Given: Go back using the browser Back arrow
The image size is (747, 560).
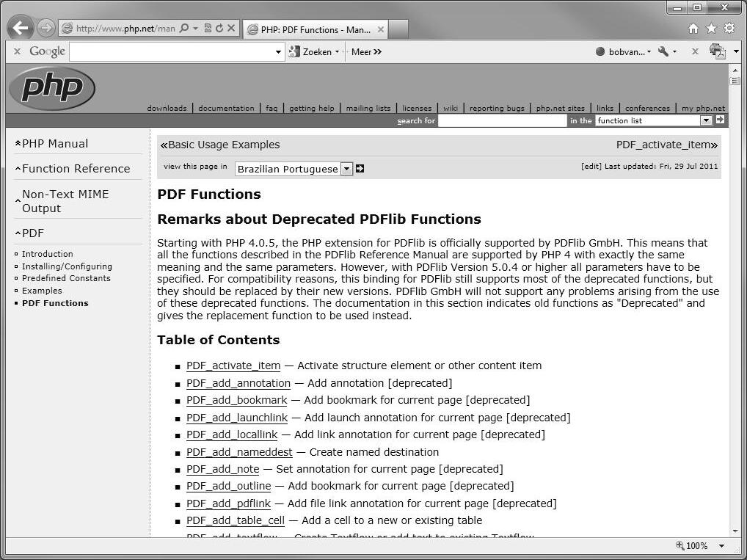Looking at the screenshot, I should coord(21,28).
